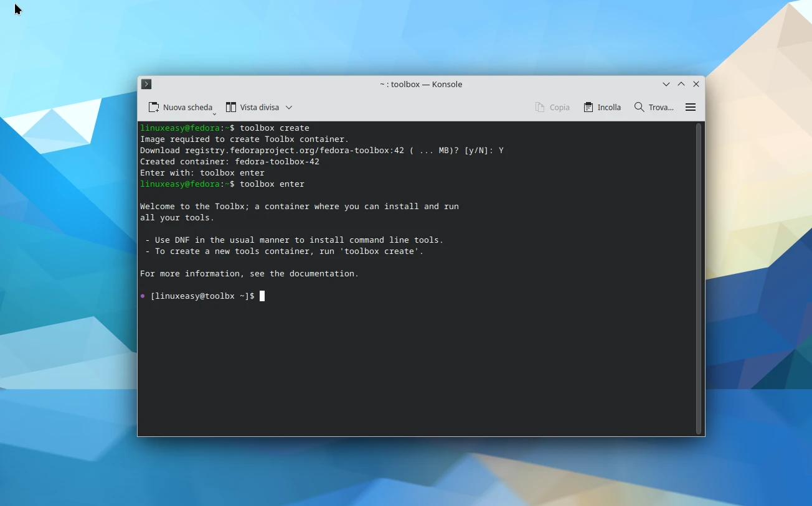The width and height of the screenshot is (812, 506).
Task: Minimize the Konsole window
Action: click(x=666, y=84)
